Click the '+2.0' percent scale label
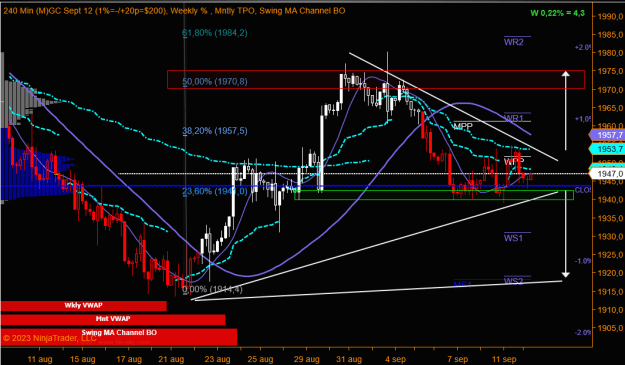The height and width of the screenshot is (365, 625). pos(583,47)
